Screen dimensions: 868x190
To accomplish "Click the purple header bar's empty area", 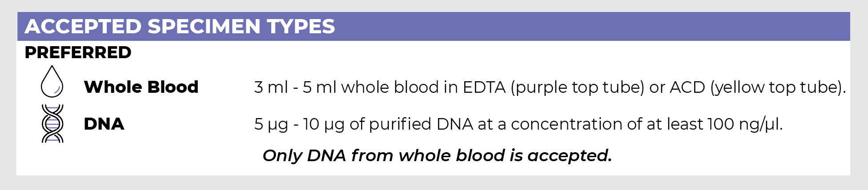I will 591,27.
